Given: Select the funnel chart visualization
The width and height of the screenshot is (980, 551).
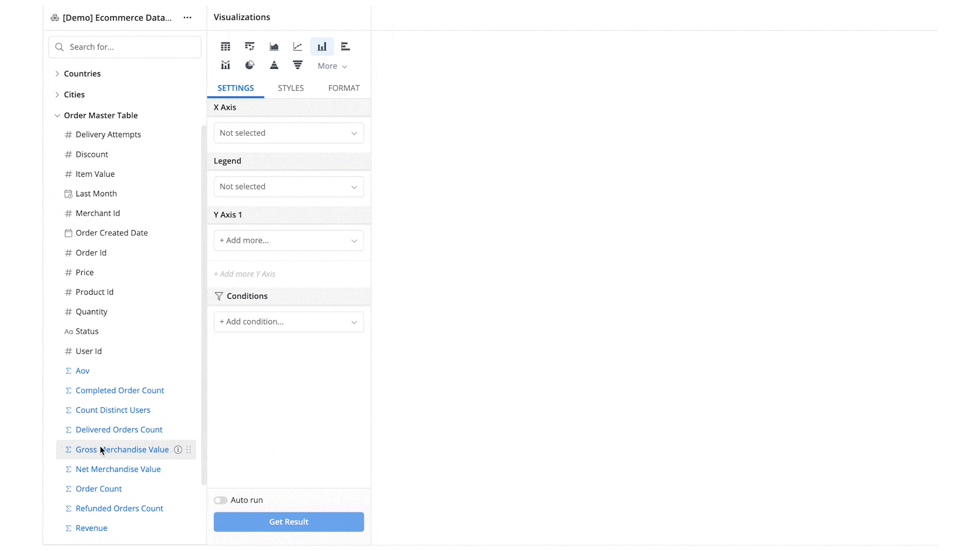Looking at the screenshot, I should point(298,65).
